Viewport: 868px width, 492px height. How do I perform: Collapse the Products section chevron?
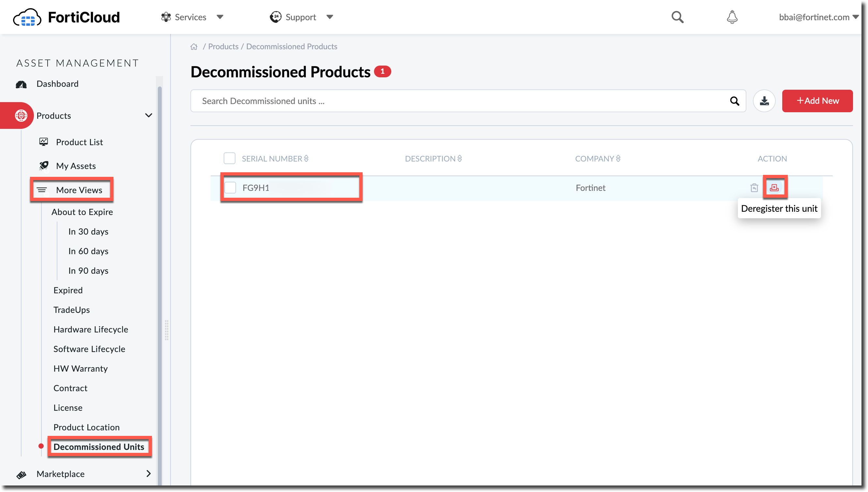tap(149, 115)
